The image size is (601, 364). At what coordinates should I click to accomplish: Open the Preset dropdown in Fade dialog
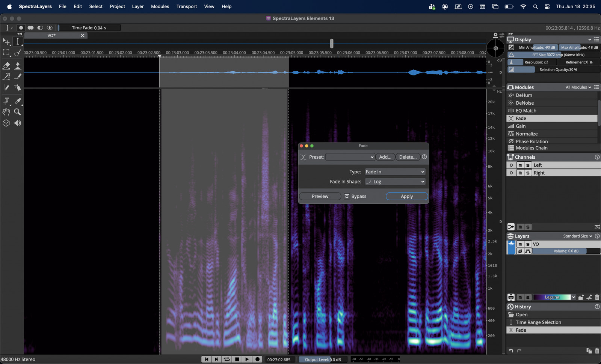(x=350, y=157)
